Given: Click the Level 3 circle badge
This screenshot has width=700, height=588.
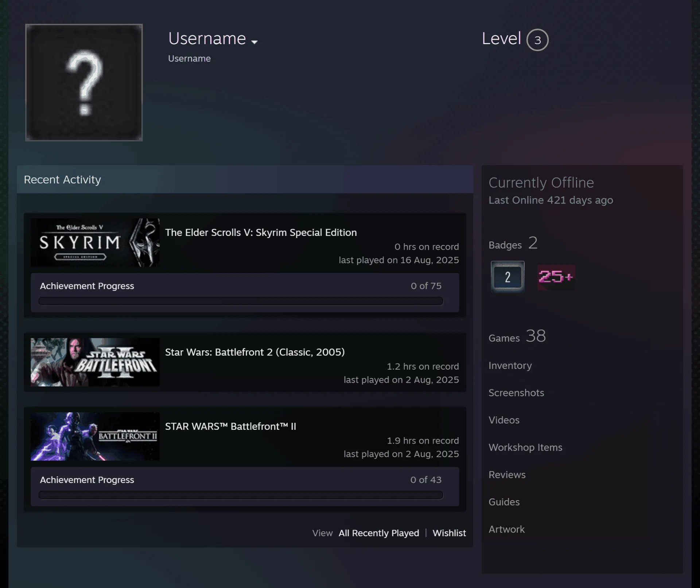Looking at the screenshot, I should coord(537,40).
